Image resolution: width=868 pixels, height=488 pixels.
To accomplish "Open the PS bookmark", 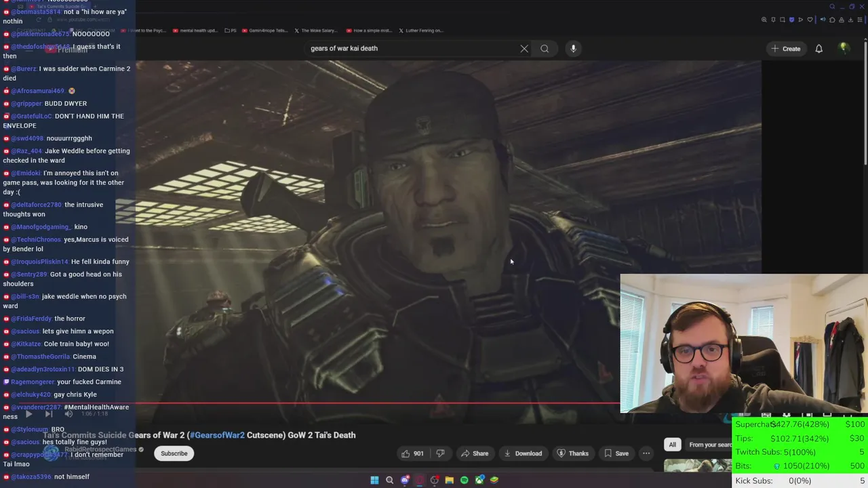I will 231,30.
